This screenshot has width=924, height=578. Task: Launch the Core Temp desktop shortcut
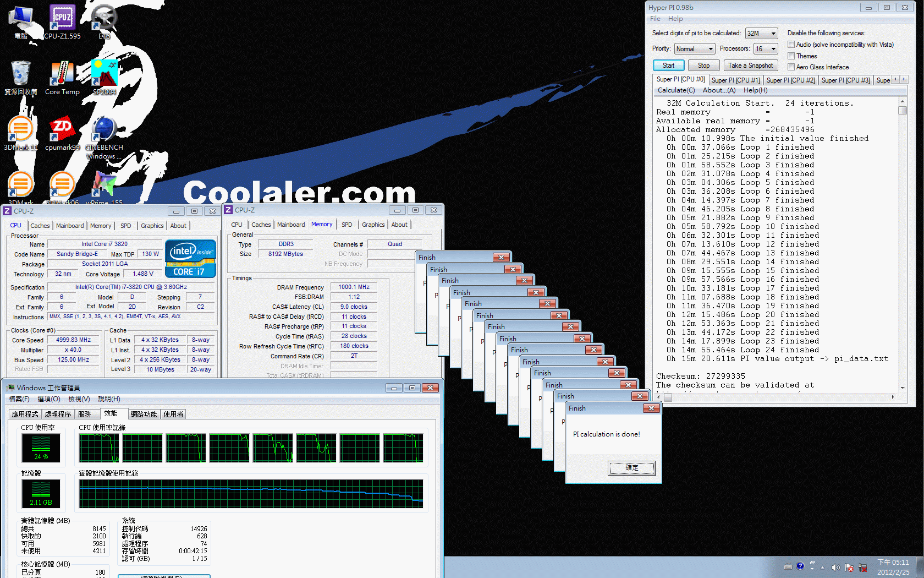click(x=62, y=78)
